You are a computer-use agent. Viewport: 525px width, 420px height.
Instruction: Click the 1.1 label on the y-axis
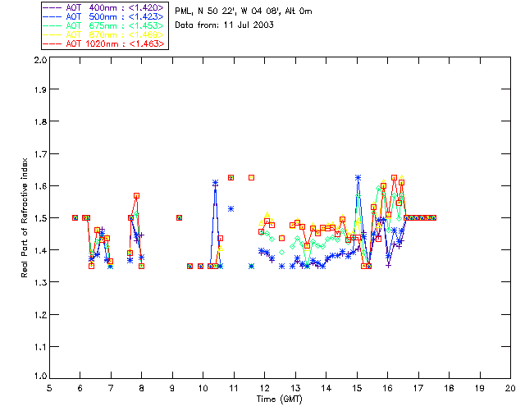pyautogui.click(x=40, y=347)
